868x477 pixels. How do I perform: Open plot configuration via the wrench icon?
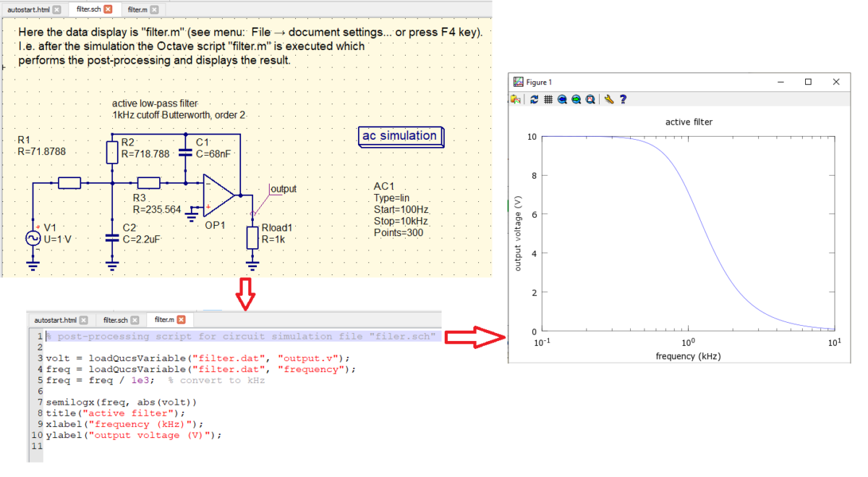click(x=609, y=100)
